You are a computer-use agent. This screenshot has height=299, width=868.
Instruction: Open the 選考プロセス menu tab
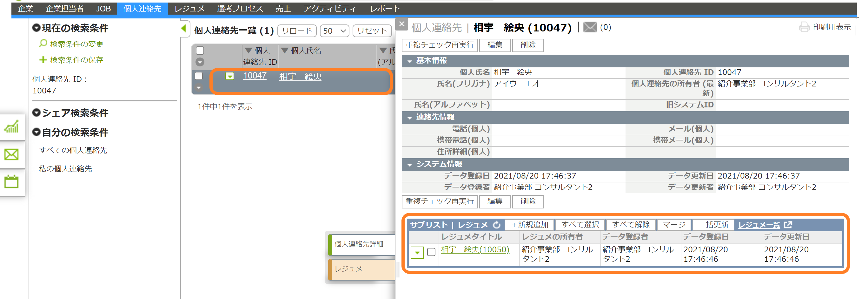240,9
